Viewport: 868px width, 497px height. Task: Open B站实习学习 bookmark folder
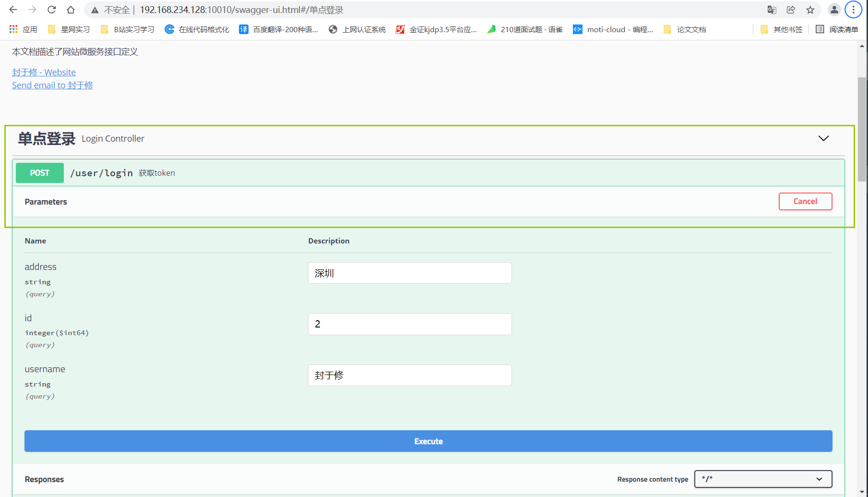[x=127, y=29]
